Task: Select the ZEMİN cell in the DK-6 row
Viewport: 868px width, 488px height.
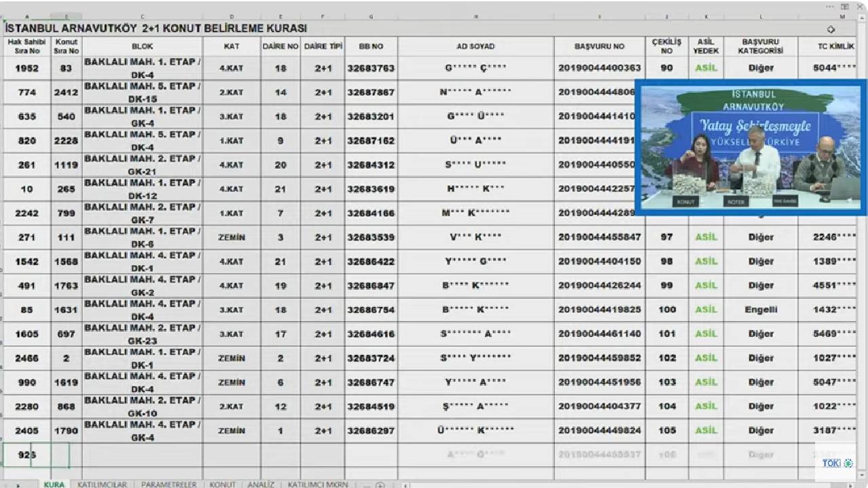Action: [231, 237]
